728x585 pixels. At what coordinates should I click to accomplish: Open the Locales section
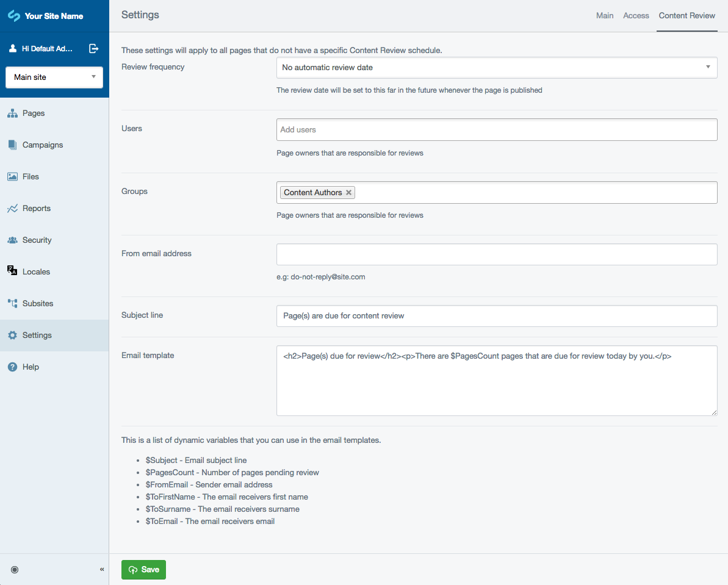(35, 271)
